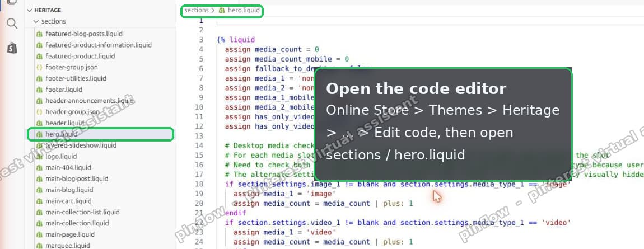This screenshot has width=644, height=249.
Task: Click the '# Desktop media check' comment
Action: point(269,145)
